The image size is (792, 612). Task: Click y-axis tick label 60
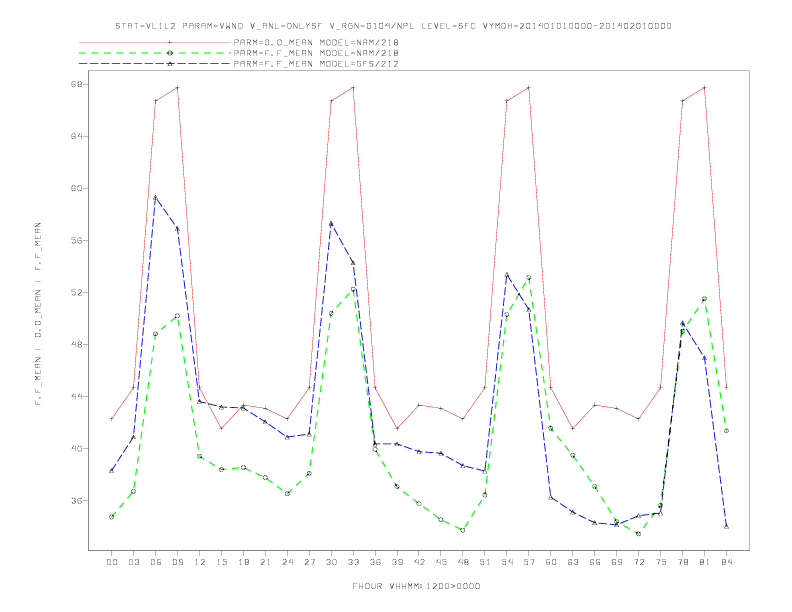click(x=76, y=188)
